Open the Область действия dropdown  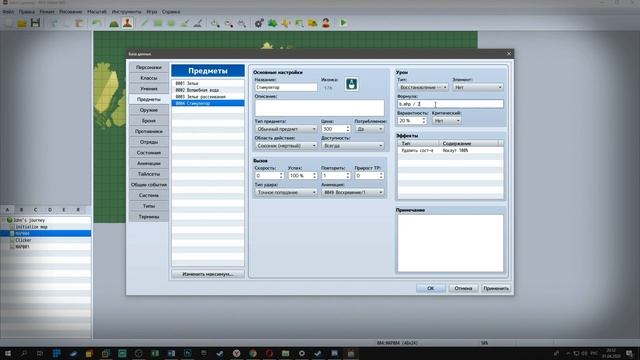click(x=286, y=146)
